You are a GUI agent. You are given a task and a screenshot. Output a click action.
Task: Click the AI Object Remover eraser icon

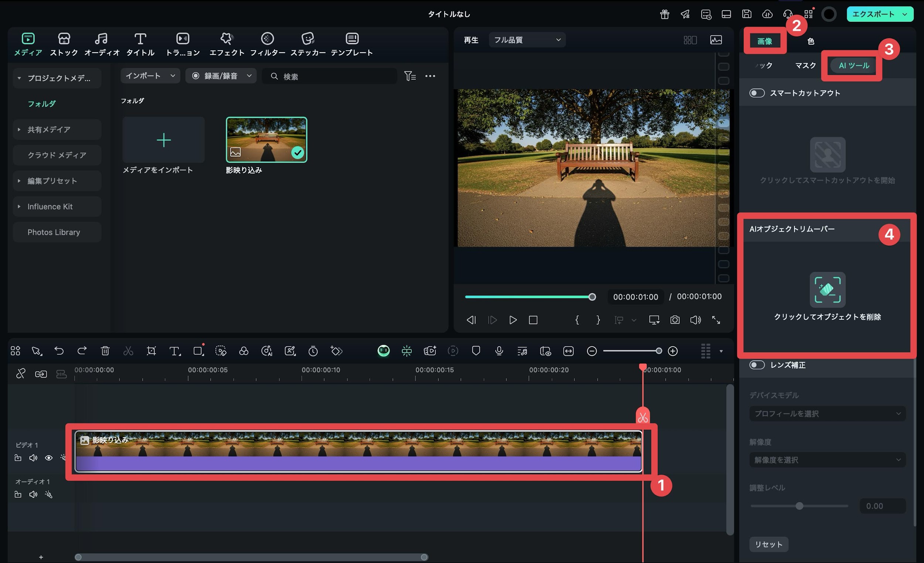827,290
